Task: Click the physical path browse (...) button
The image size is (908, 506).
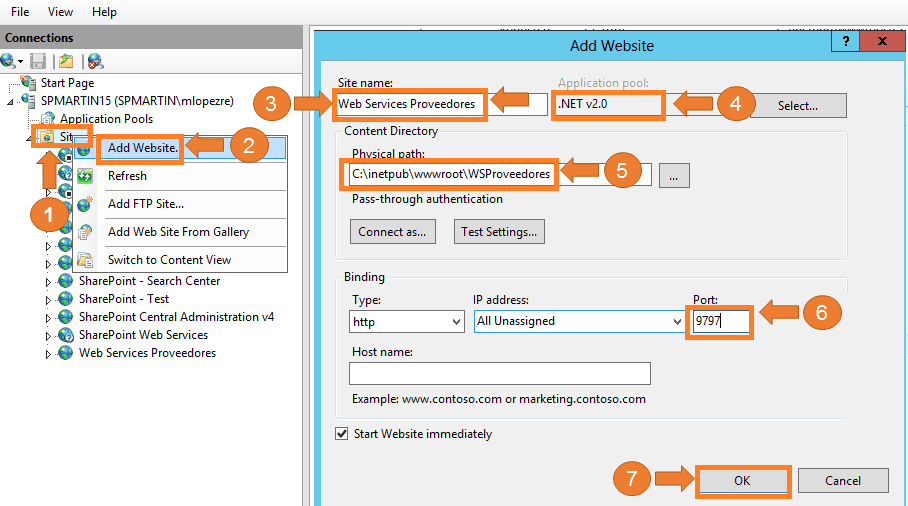Action: [674, 175]
